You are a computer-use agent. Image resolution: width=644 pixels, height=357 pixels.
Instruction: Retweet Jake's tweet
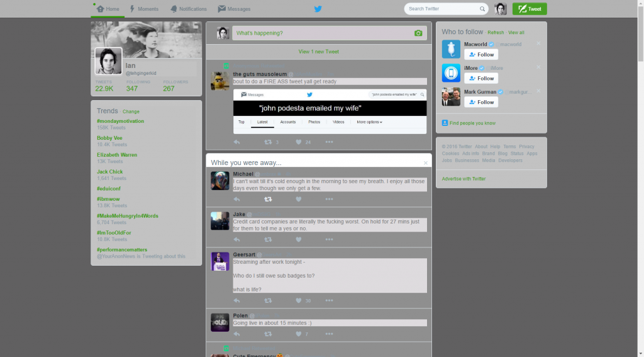click(x=268, y=239)
